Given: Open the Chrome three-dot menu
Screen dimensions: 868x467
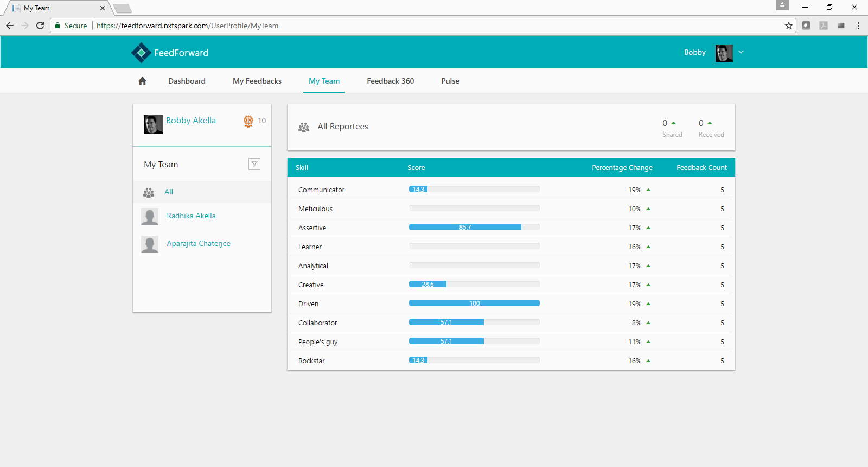Looking at the screenshot, I should pyautogui.click(x=858, y=26).
